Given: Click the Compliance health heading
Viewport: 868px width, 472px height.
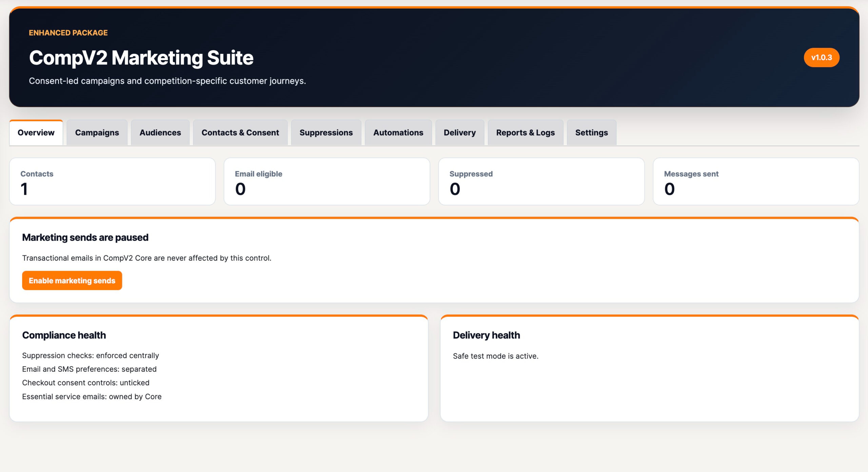Looking at the screenshot, I should (x=64, y=335).
